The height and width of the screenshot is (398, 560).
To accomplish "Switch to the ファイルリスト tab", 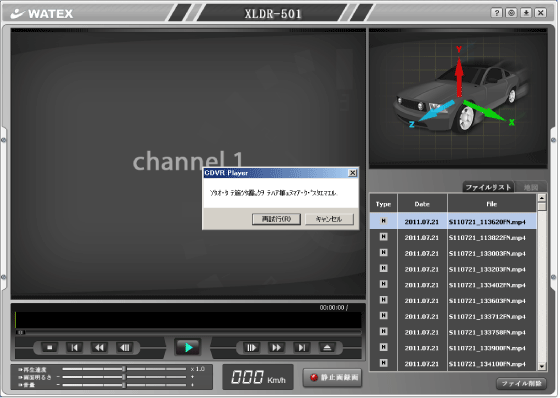I will pyautogui.click(x=488, y=187).
